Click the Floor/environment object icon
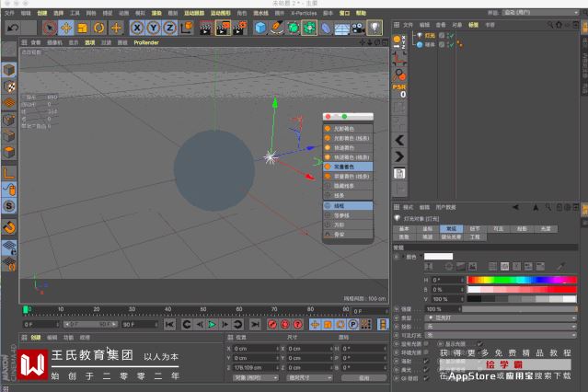The width and height of the screenshot is (588, 392). click(x=341, y=29)
